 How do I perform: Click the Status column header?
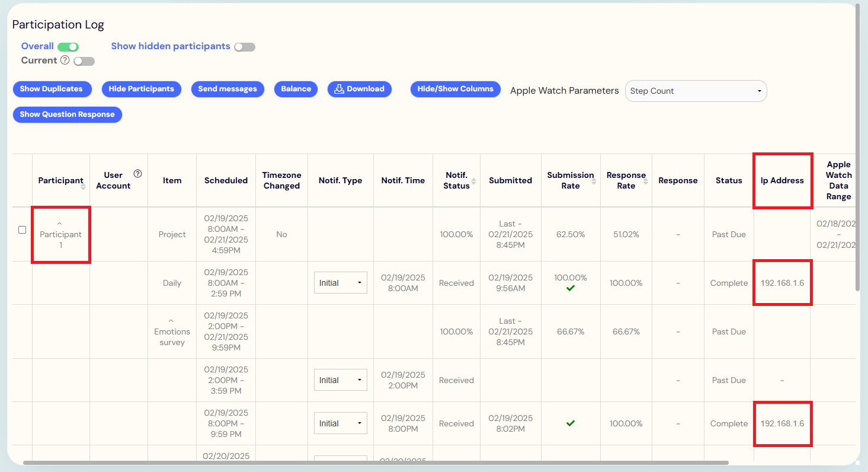click(x=729, y=180)
